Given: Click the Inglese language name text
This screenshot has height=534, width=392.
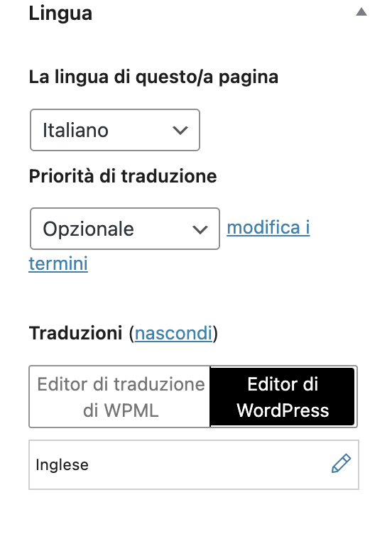Looking at the screenshot, I should click(62, 465).
